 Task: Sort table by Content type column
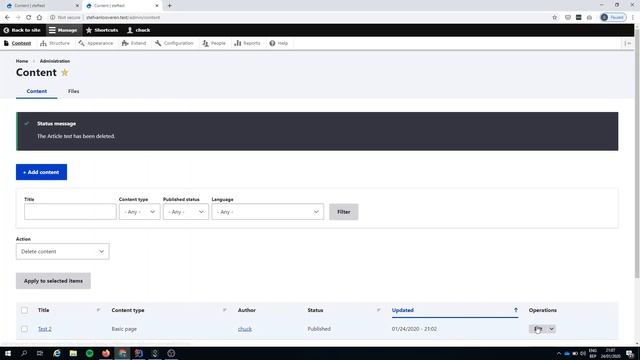click(x=128, y=310)
